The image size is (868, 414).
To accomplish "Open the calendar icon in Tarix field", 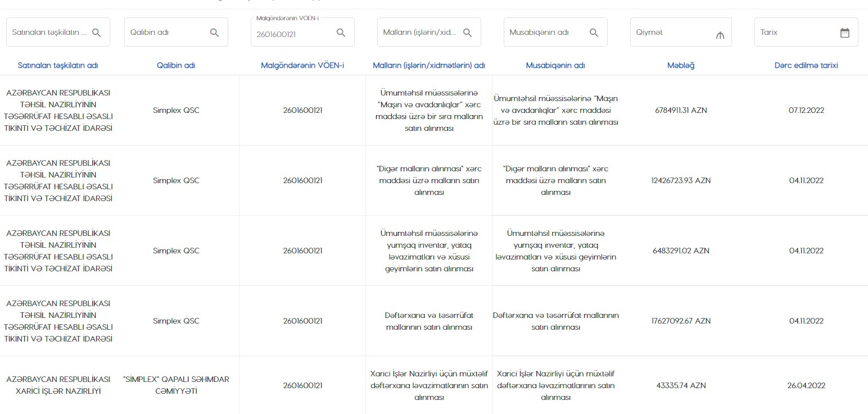I will [844, 33].
